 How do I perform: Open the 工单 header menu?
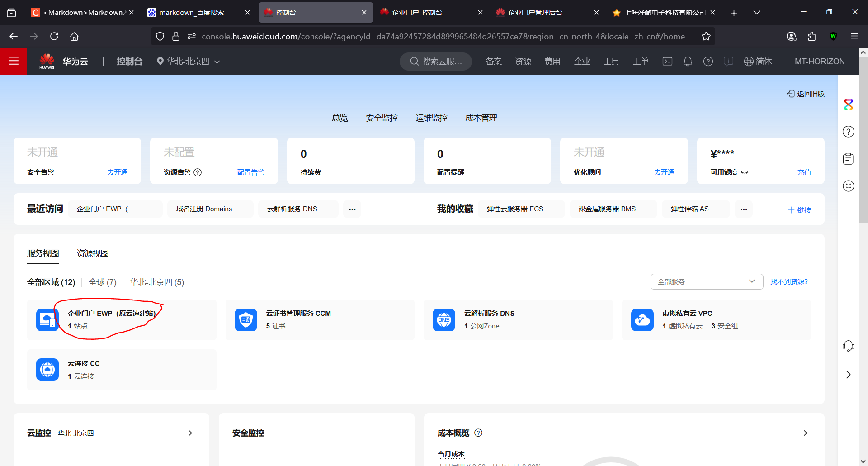pyautogui.click(x=641, y=62)
